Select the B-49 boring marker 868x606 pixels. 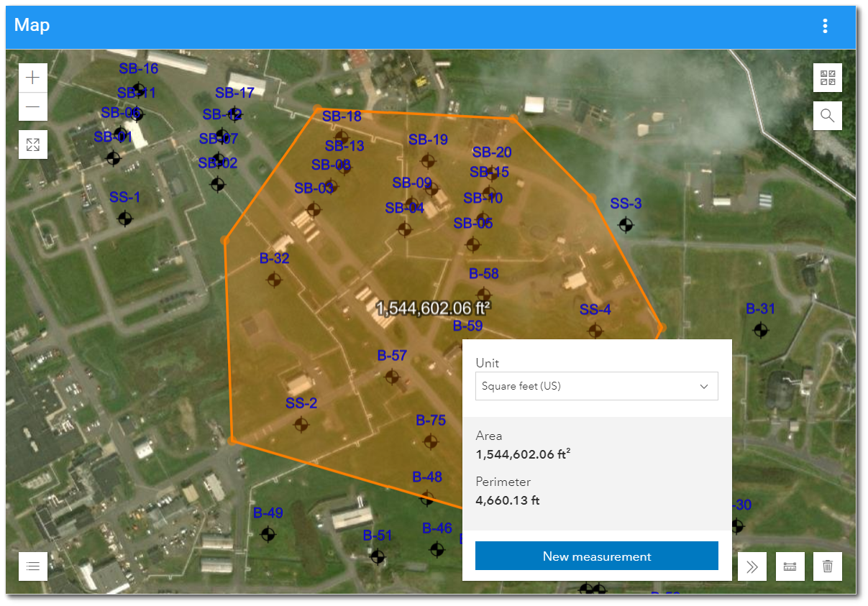[x=268, y=534]
